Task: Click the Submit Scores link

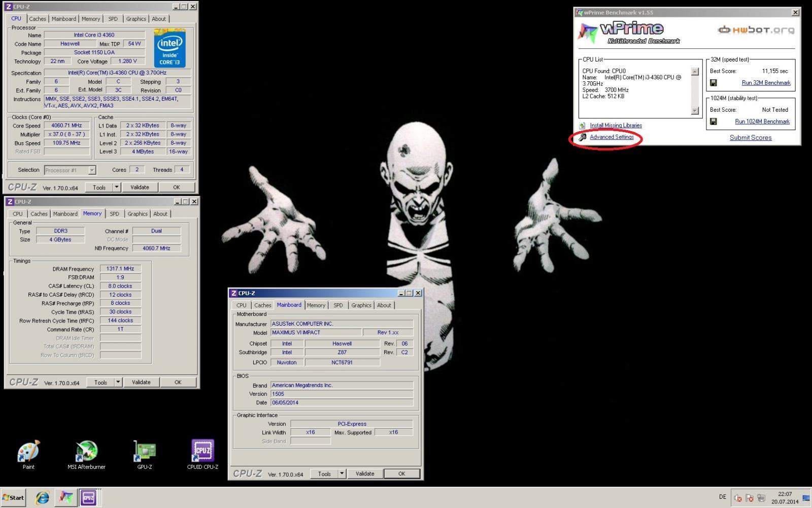Action: (x=751, y=138)
